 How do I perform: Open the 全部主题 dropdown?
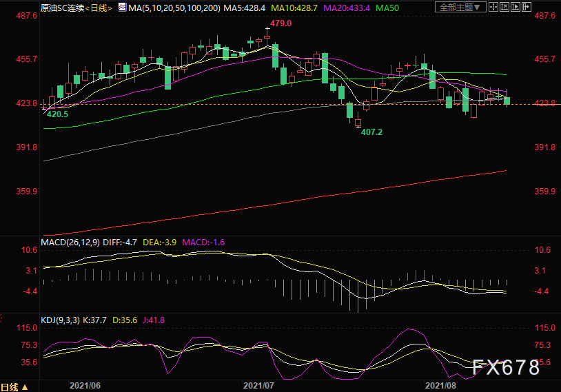tap(460, 7)
